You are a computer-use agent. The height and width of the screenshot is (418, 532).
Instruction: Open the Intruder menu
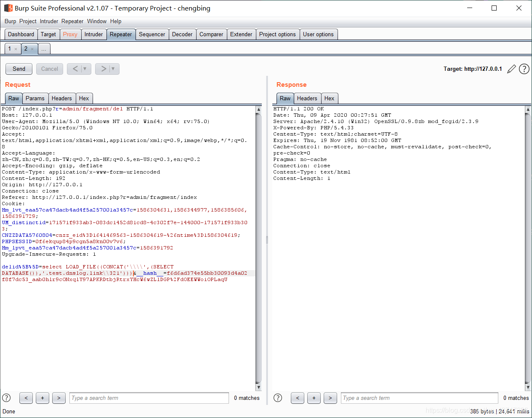coord(49,21)
